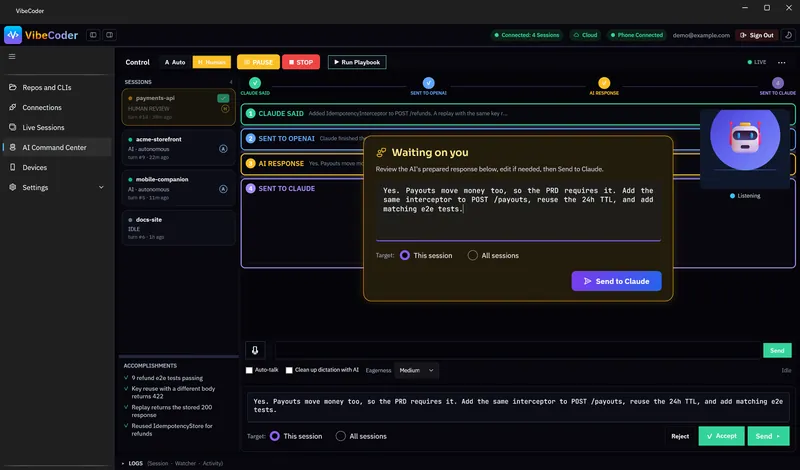
Task: Open Live Sessions page
Action: [57, 127]
